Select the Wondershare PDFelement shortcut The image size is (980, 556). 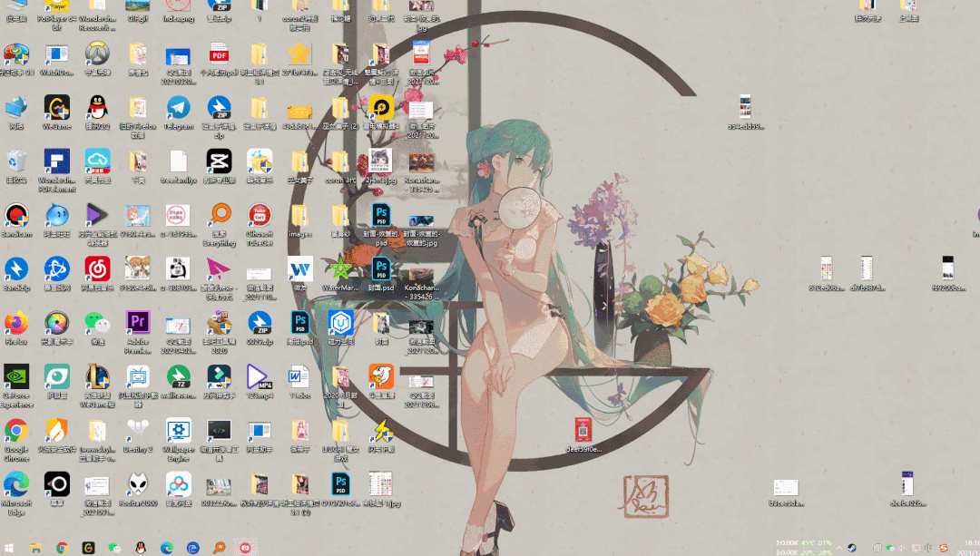[57, 171]
